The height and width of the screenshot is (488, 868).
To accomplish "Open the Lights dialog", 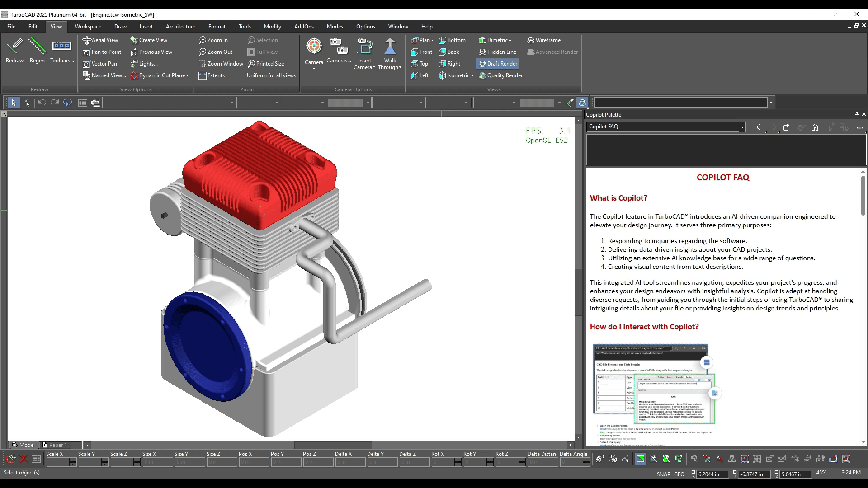I will click(x=144, y=64).
